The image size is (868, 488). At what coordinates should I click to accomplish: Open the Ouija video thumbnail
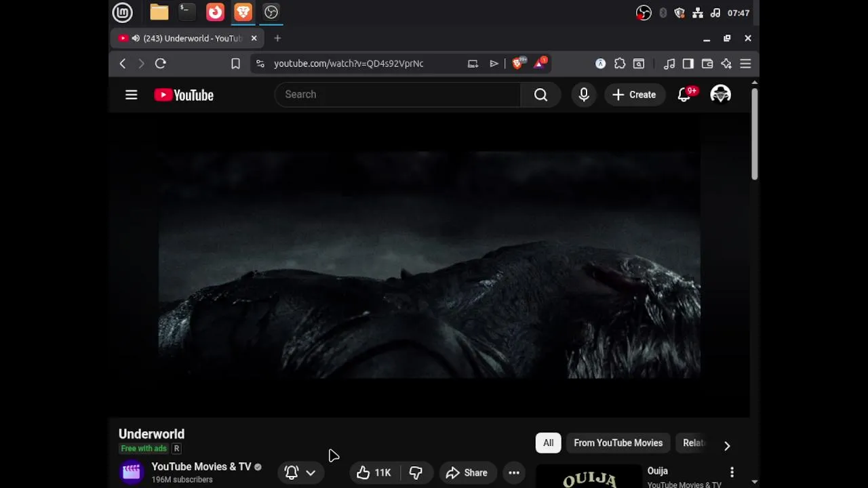pyautogui.click(x=589, y=477)
